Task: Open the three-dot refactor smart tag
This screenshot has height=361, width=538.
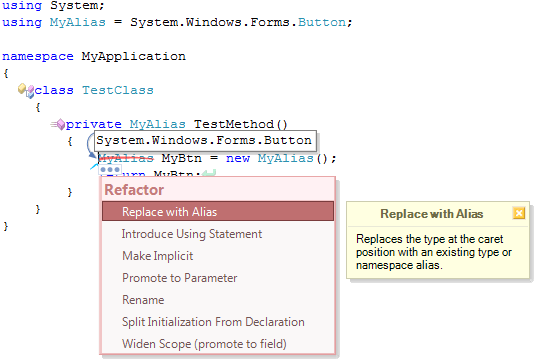Action: tap(110, 170)
